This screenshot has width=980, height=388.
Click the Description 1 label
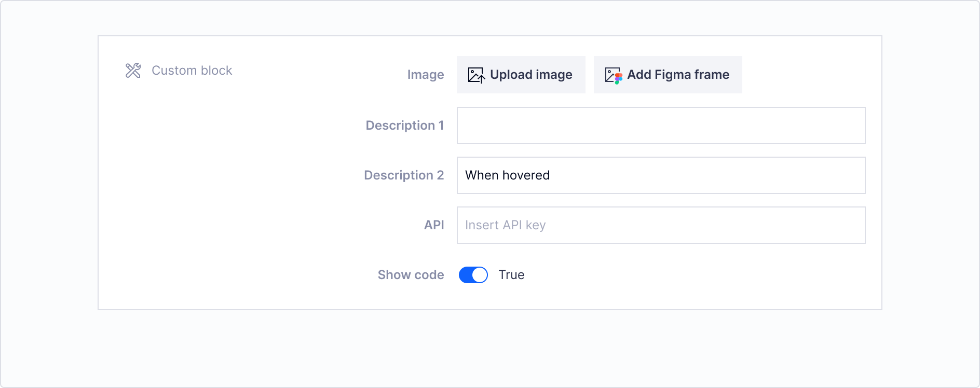[x=404, y=126]
